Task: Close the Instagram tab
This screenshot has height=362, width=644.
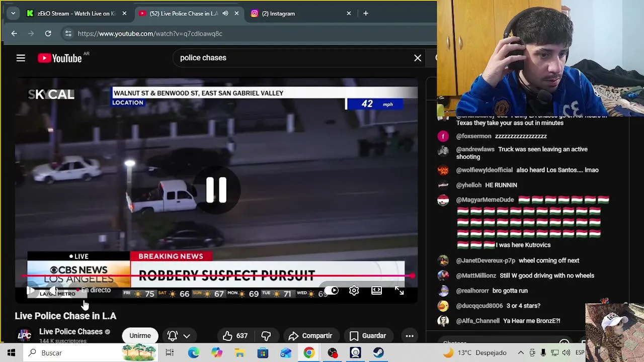Action: pyautogui.click(x=349, y=14)
